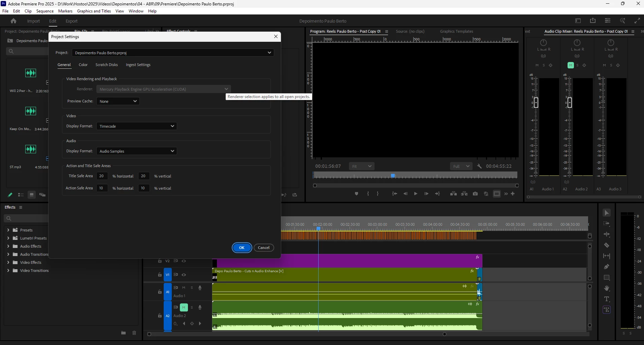Expand the Video Effects folder
644x345 pixels.
pyautogui.click(x=8, y=262)
